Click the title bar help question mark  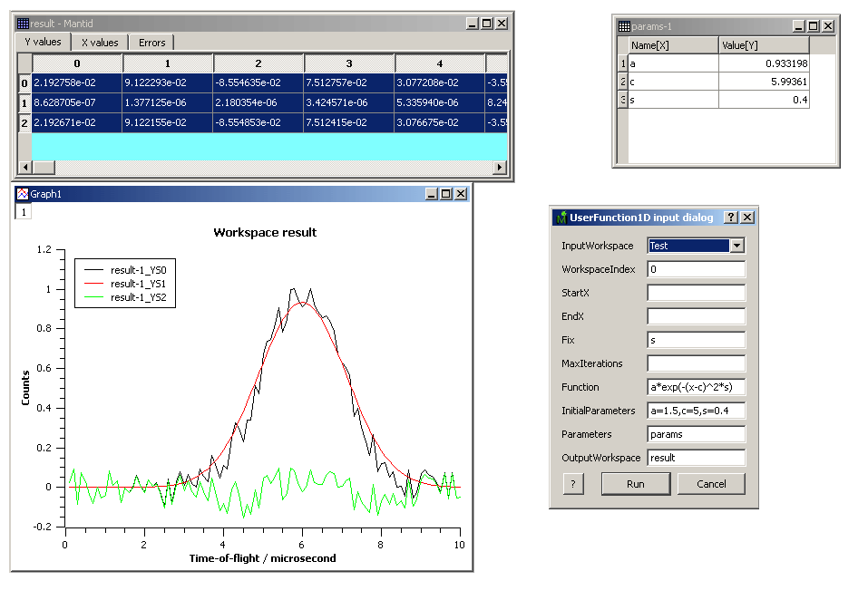[x=731, y=218]
